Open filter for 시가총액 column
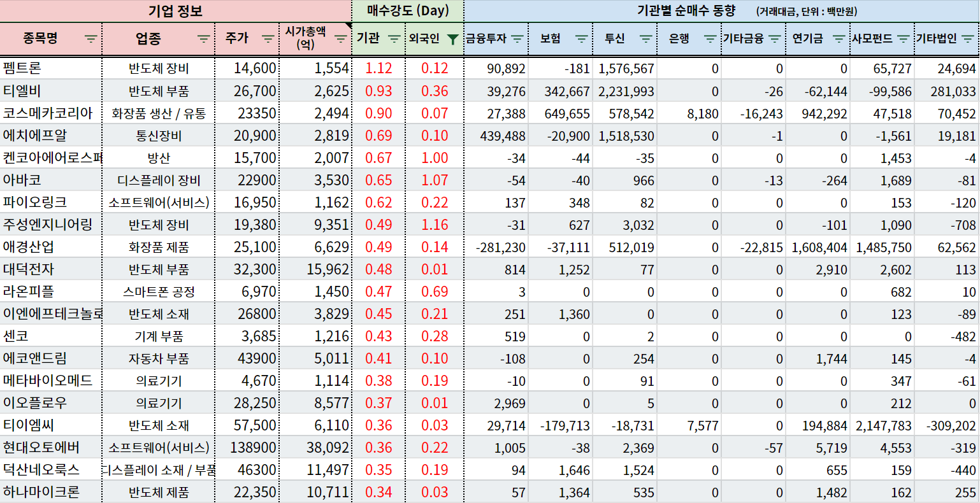The image size is (980, 503). [341, 39]
